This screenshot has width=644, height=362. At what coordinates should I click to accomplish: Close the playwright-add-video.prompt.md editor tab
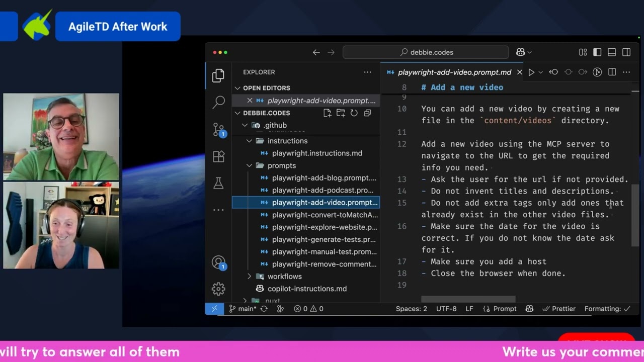pos(520,72)
